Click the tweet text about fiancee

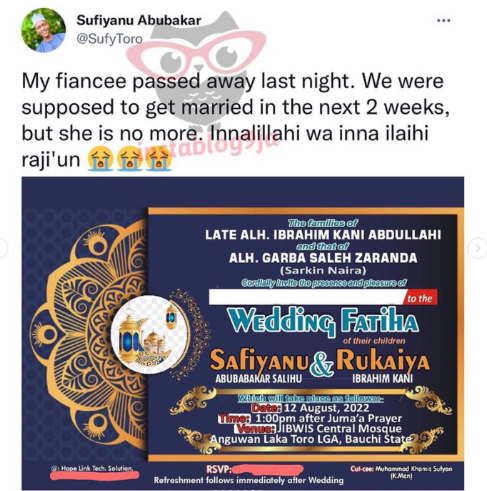235,120
